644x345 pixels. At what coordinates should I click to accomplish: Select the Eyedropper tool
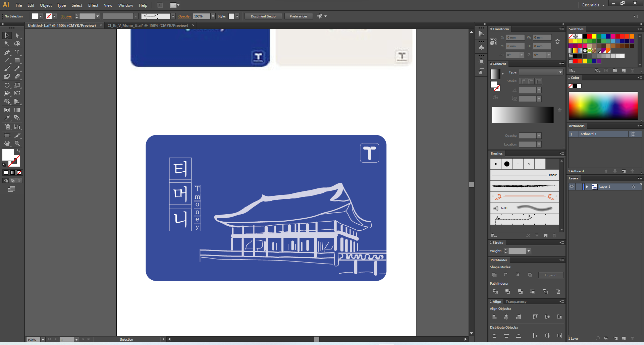(x=7, y=118)
